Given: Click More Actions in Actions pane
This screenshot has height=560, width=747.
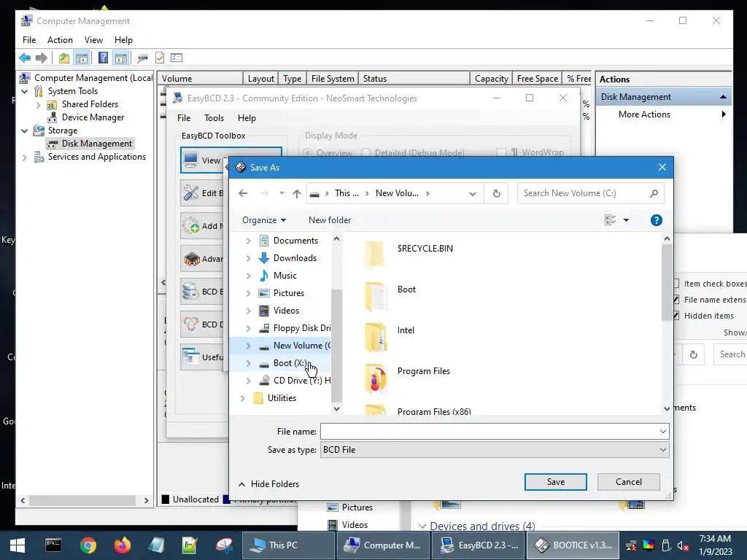Looking at the screenshot, I should click(644, 114).
